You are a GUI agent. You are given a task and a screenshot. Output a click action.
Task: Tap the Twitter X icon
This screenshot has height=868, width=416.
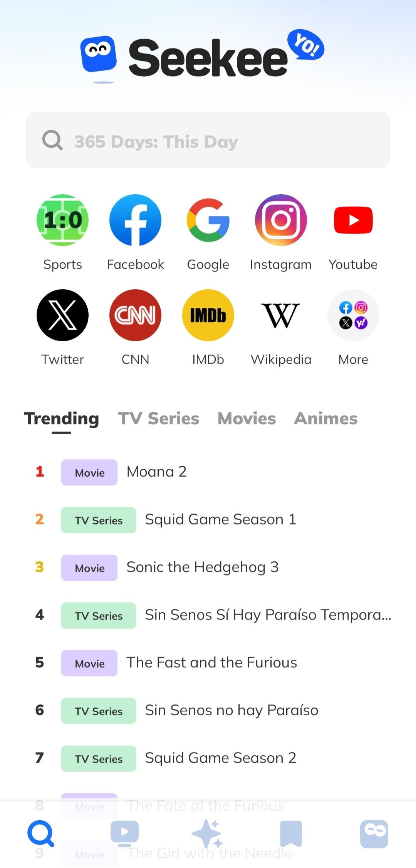pyautogui.click(x=62, y=315)
